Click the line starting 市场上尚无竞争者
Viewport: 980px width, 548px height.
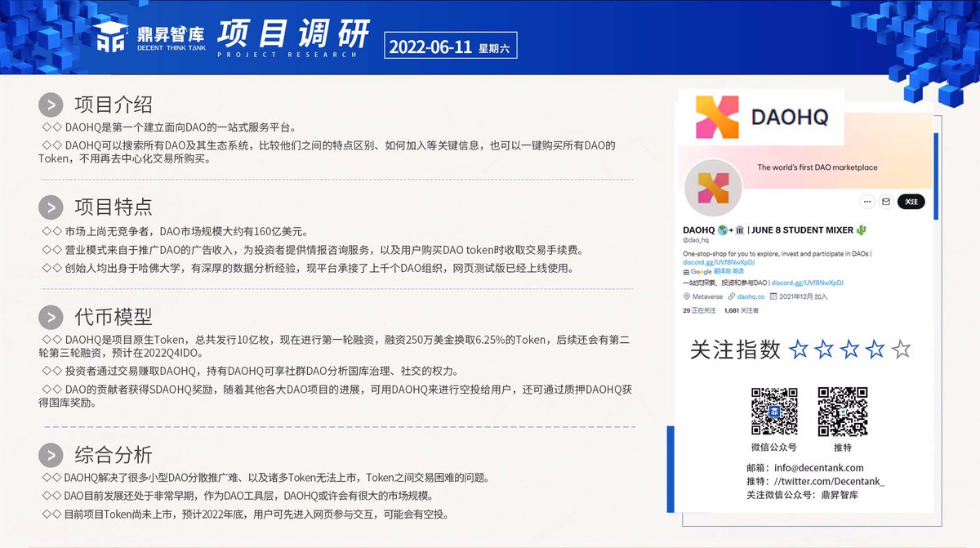(174, 232)
